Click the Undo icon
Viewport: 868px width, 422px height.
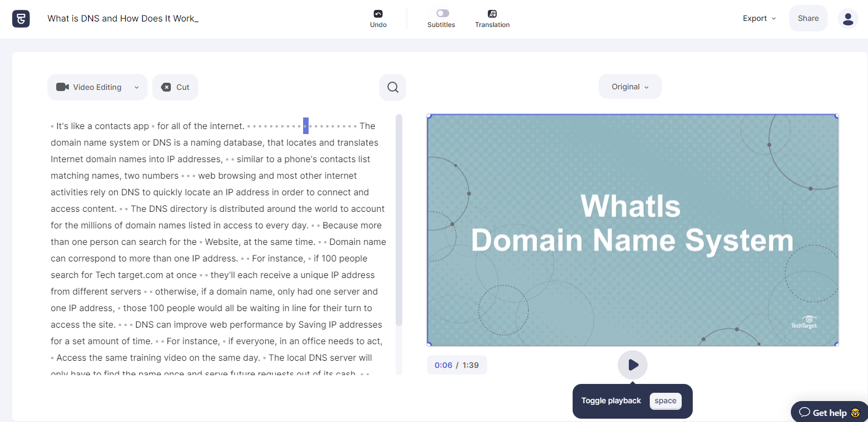(378, 14)
